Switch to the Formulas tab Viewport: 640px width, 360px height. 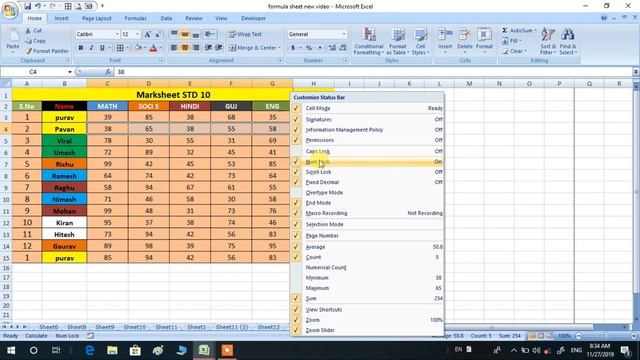(136, 18)
